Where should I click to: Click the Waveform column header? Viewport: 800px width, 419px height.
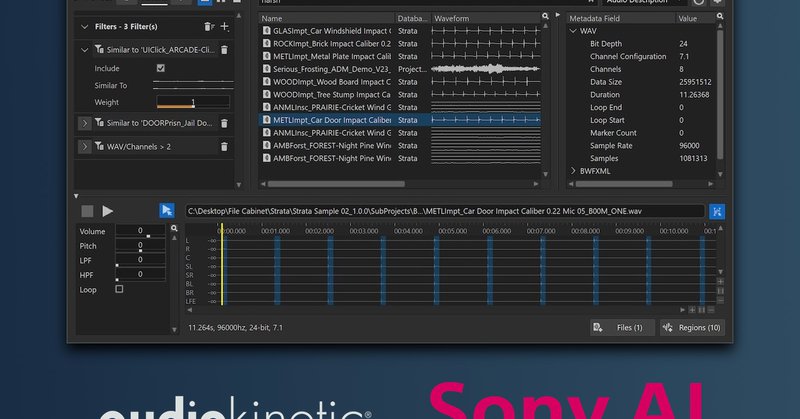(486, 18)
